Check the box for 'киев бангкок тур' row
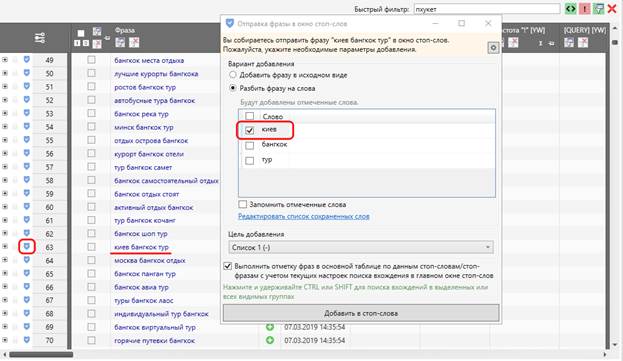 coord(91,247)
